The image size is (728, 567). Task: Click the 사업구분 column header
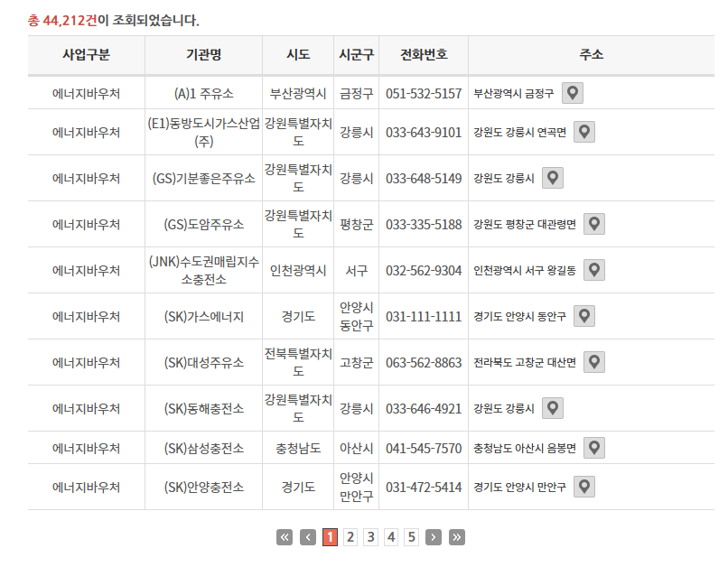tap(87, 55)
